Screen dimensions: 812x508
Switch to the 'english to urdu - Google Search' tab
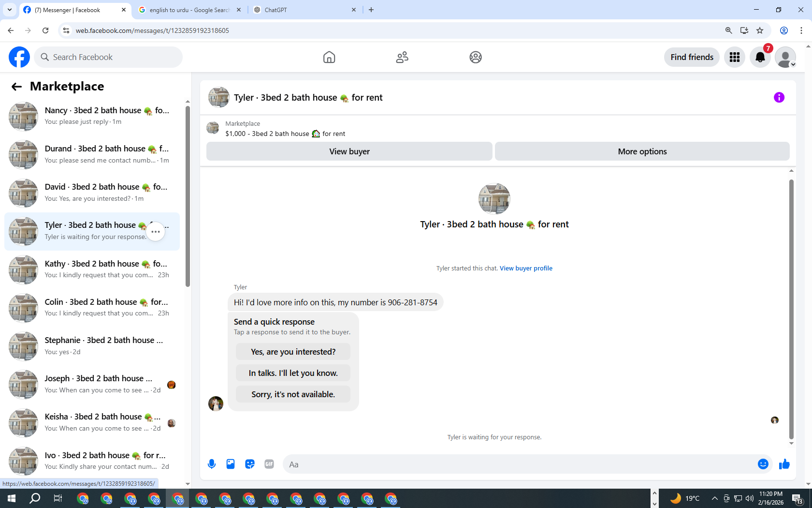tap(189, 10)
